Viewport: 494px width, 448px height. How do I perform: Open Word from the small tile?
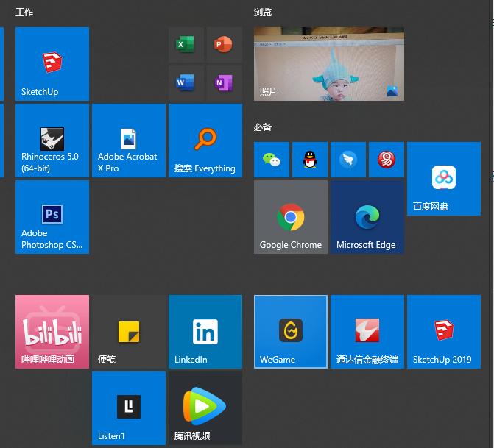(186, 83)
